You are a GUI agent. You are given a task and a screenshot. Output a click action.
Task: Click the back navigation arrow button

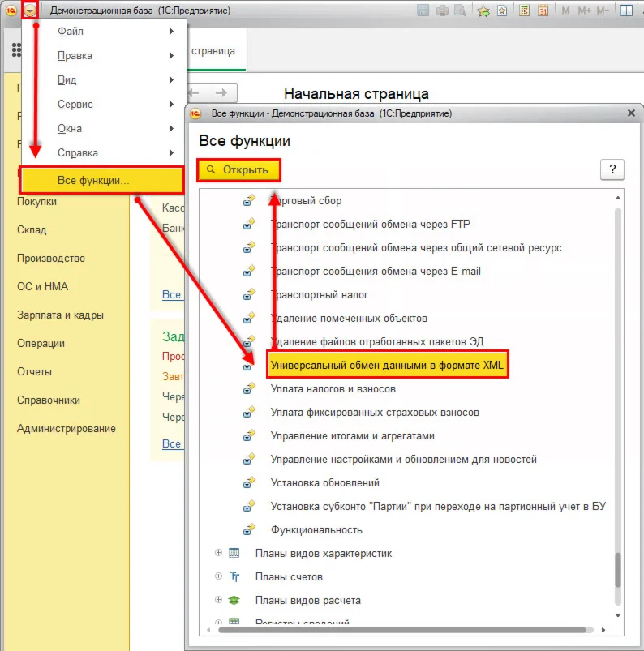click(195, 92)
